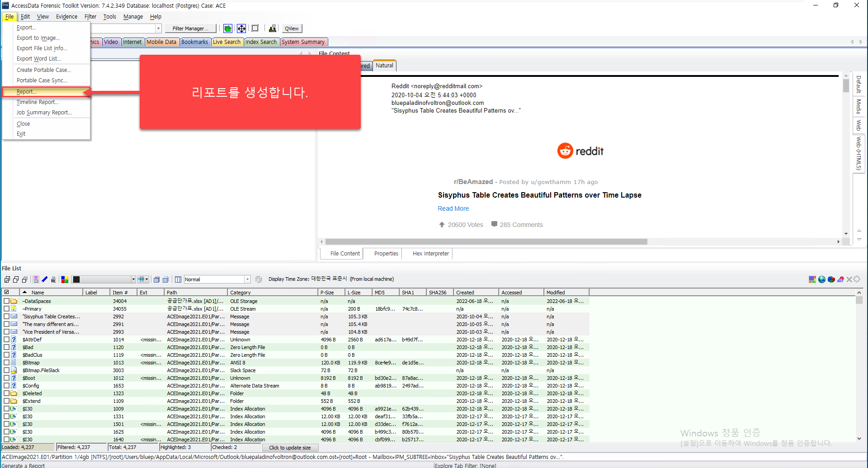868x468 pixels.
Task: Click the pink T text icon in File List toolbar
Action: click(36, 279)
